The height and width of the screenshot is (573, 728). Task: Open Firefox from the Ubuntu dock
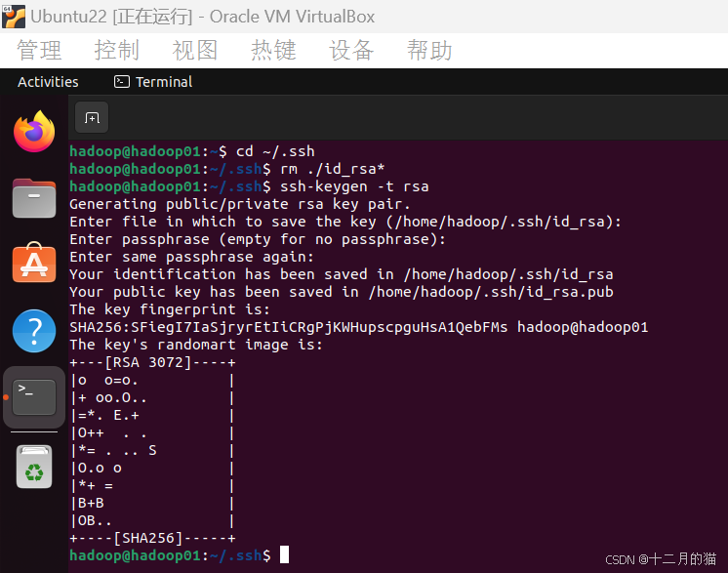click(x=34, y=132)
